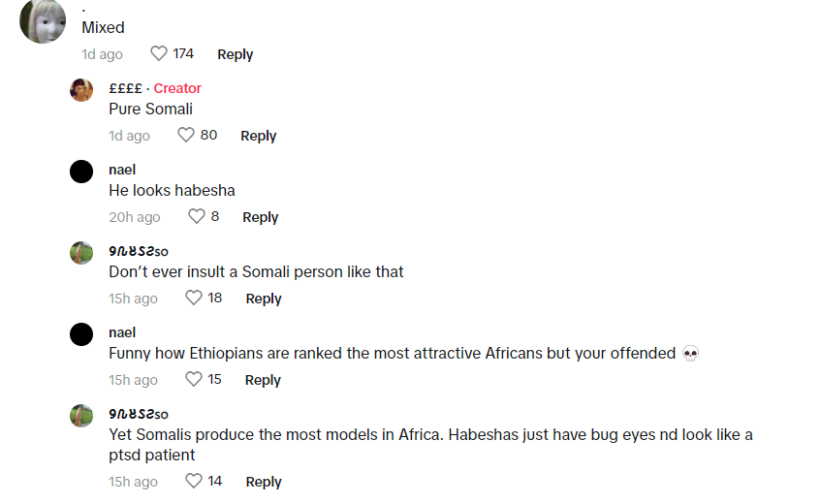Like the "He looks habesha" comment
The width and height of the screenshot is (820, 504).
tap(197, 216)
